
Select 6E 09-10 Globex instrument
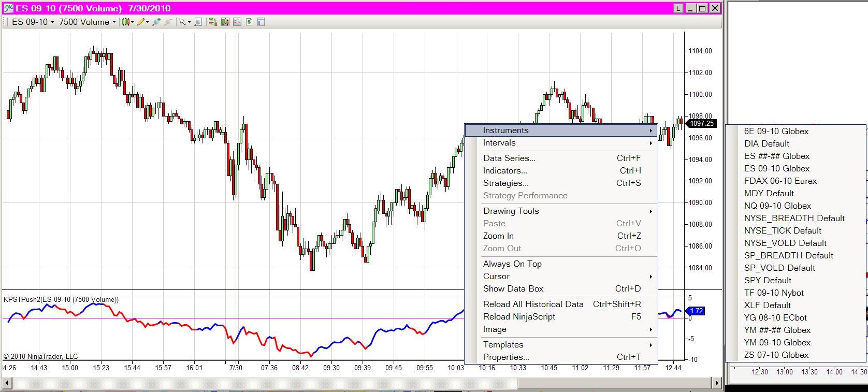click(796, 132)
